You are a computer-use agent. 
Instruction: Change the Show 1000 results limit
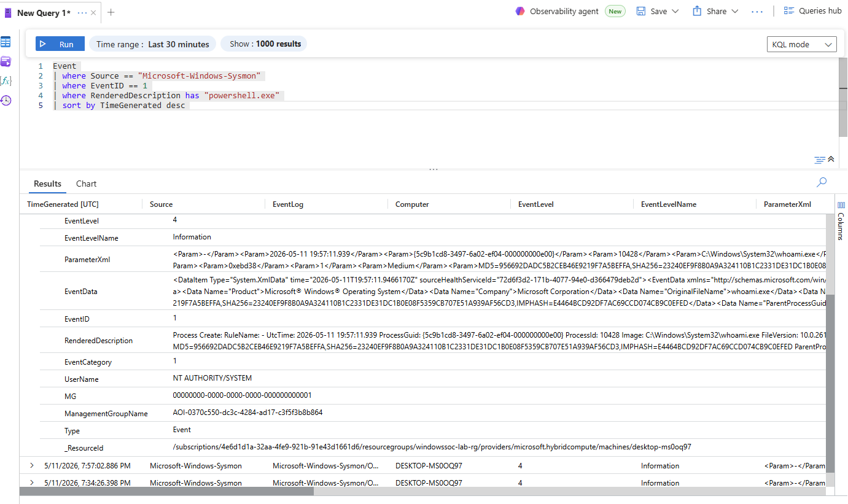coord(264,44)
